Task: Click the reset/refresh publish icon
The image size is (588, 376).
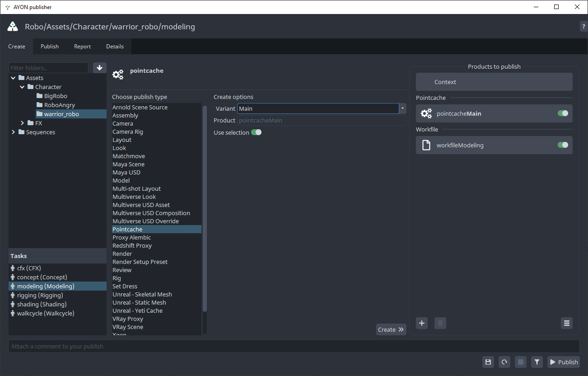Action: (x=504, y=362)
